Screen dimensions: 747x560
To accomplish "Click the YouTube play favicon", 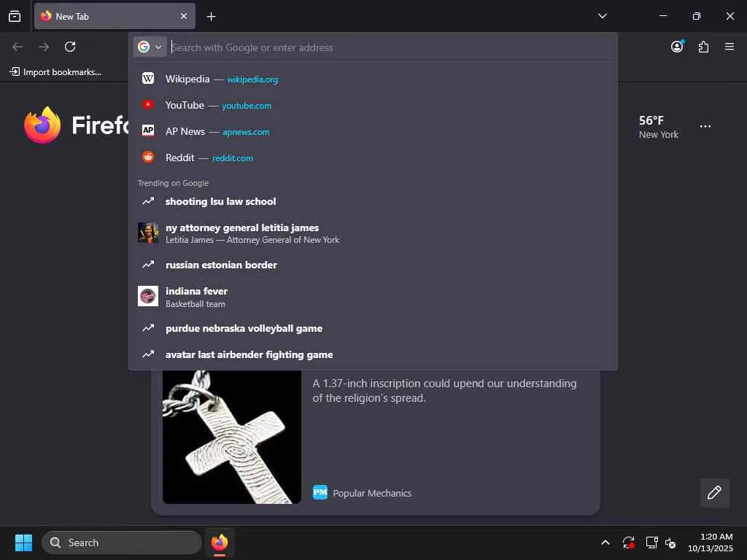I will tap(148, 105).
